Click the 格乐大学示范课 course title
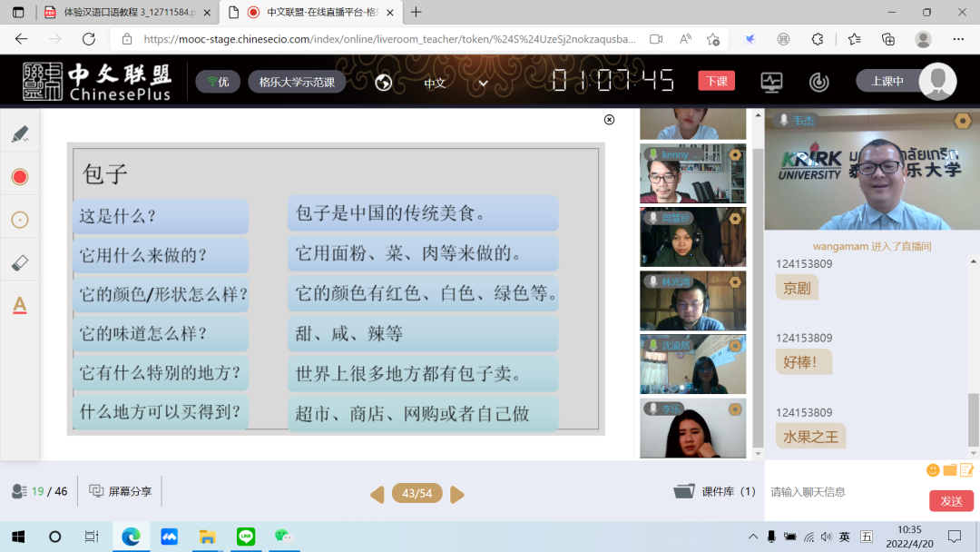Viewport: 980px width, 552px height. (297, 82)
